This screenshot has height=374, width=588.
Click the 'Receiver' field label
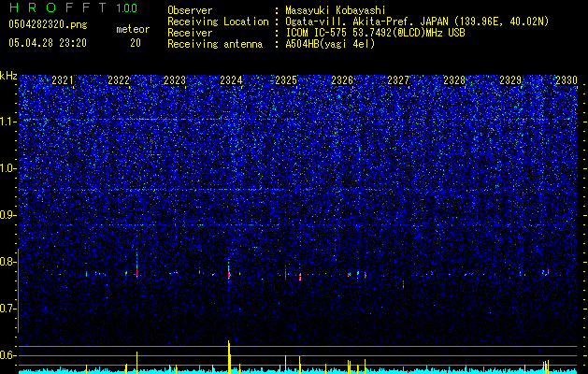point(190,33)
